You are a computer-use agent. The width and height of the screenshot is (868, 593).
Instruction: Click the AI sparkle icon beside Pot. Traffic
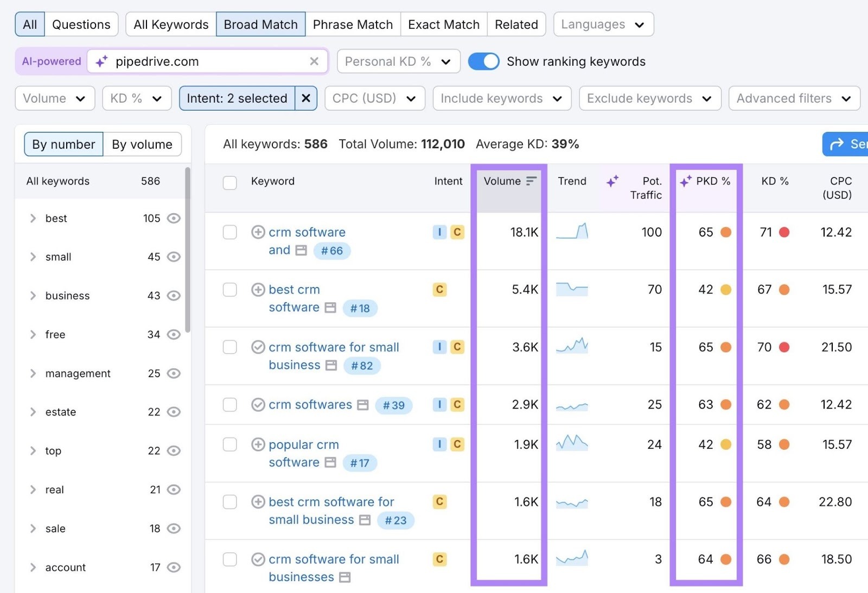(x=612, y=182)
